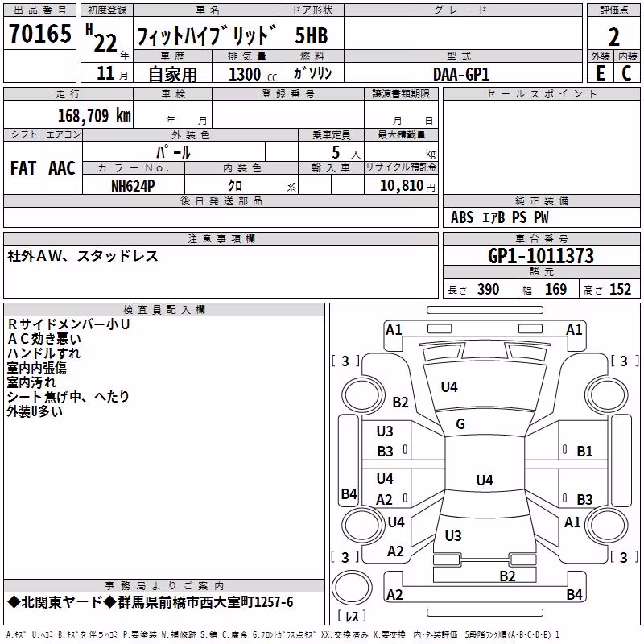The height and width of the screenshot is (644, 644).
Task: Click the 出品番号 header
Action: coord(39,10)
